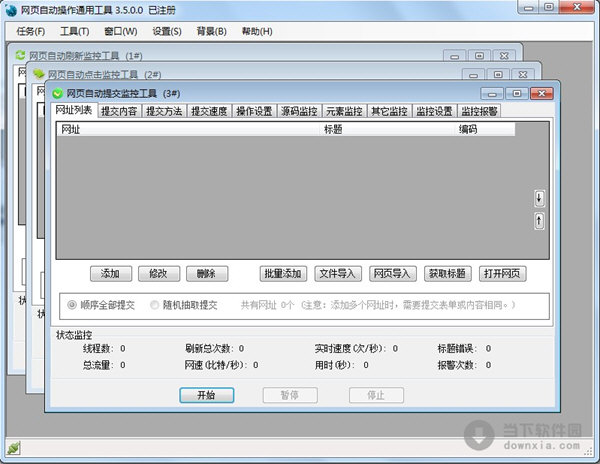This screenshot has height=464, width=600.
Task: Click the green click-tool icon of window 2#
Action: (x=39, y=73)
